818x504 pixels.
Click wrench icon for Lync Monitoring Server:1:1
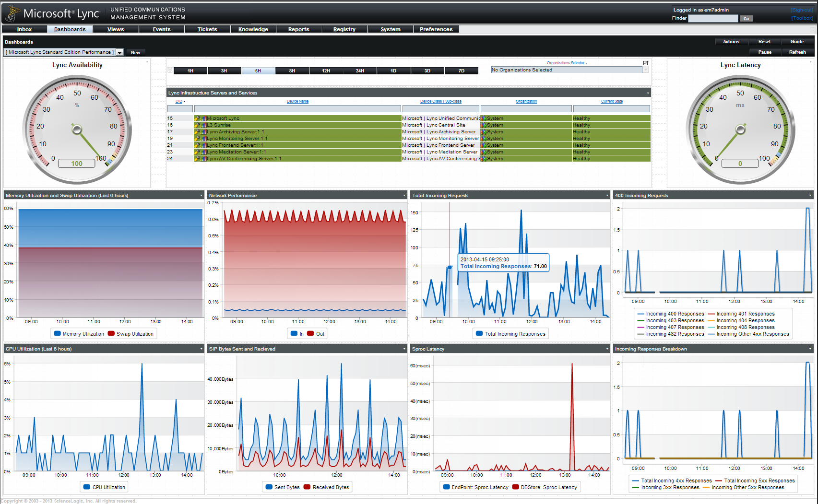198,138
